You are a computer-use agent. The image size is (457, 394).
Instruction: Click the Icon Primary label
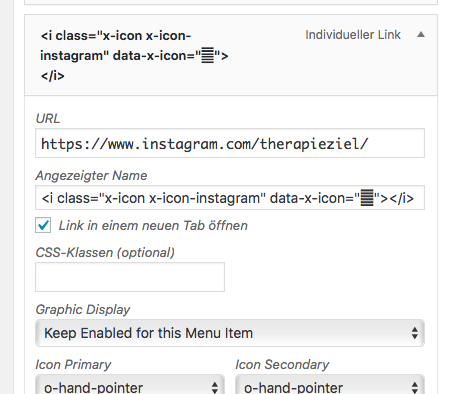(x=73, y=365)
